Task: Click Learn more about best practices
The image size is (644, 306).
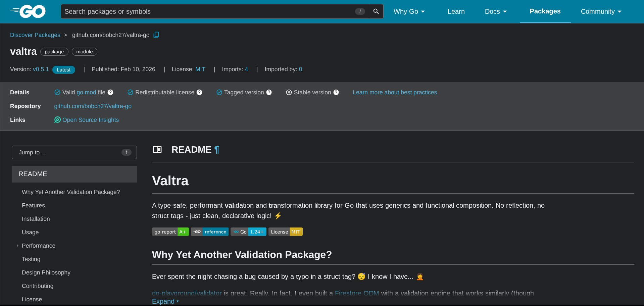Action: coord(395,92)
